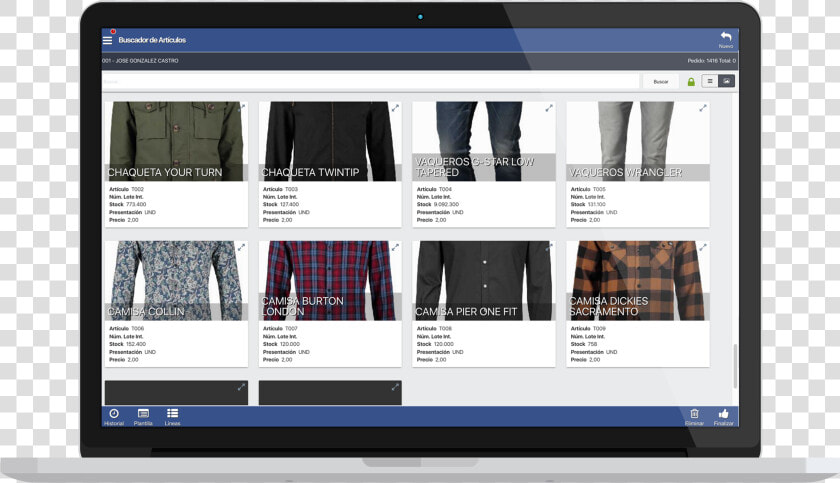Click 'Articulo T002' text
Screen dimensions: 840x483
click(126, 189)
